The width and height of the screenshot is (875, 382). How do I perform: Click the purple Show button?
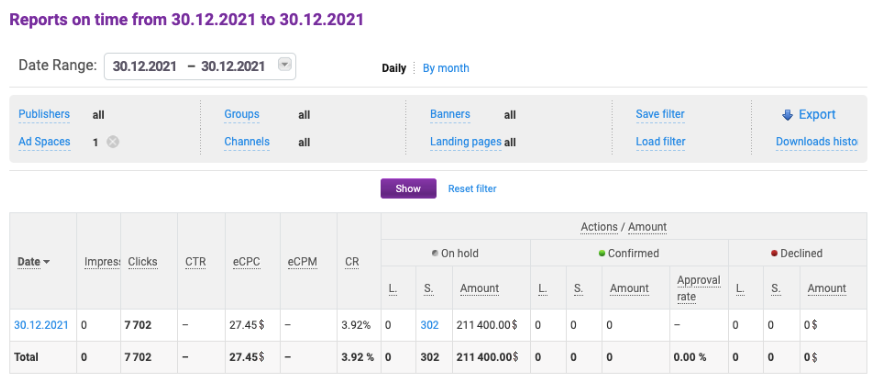(408, 188)
